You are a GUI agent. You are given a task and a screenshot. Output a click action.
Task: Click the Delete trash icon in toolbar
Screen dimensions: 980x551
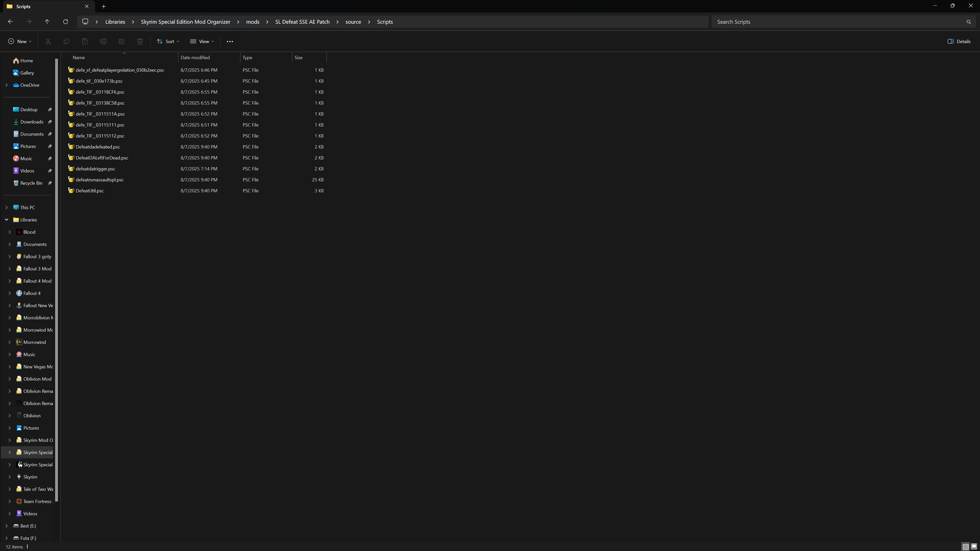(x=140, y=41)
